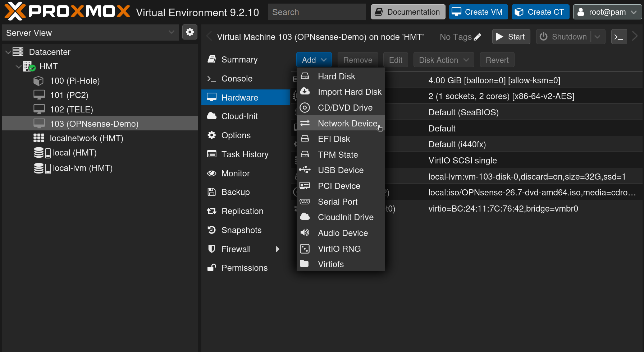Screen dimensions: 644x352
Task: Click the Revert button
Action: coord(497,60)
